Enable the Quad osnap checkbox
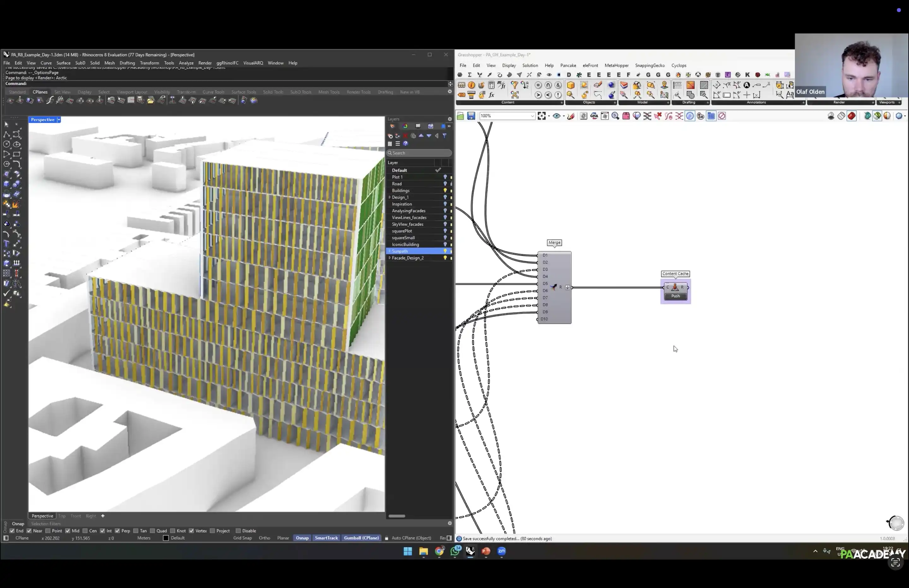Screen dimensions: 909x588 (152, 531)
